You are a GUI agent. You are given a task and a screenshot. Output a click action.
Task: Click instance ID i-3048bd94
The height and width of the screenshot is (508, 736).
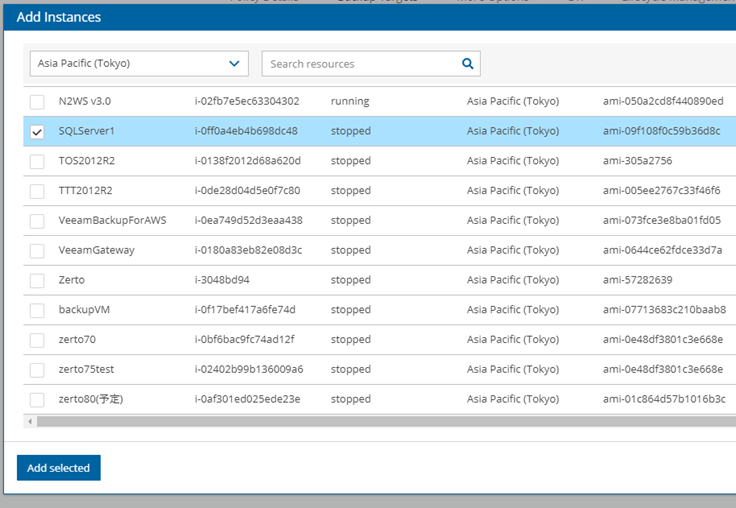[x=222, y=280]
